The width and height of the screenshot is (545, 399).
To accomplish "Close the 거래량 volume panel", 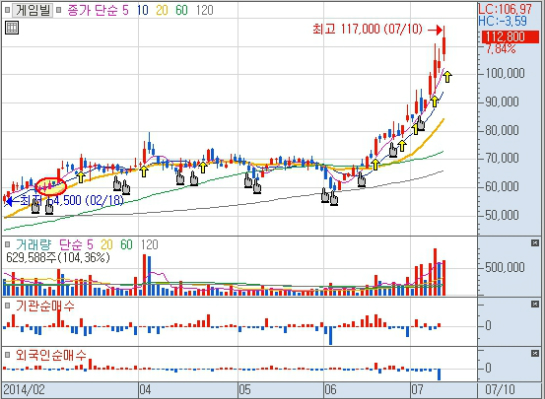I will [535, 243].
